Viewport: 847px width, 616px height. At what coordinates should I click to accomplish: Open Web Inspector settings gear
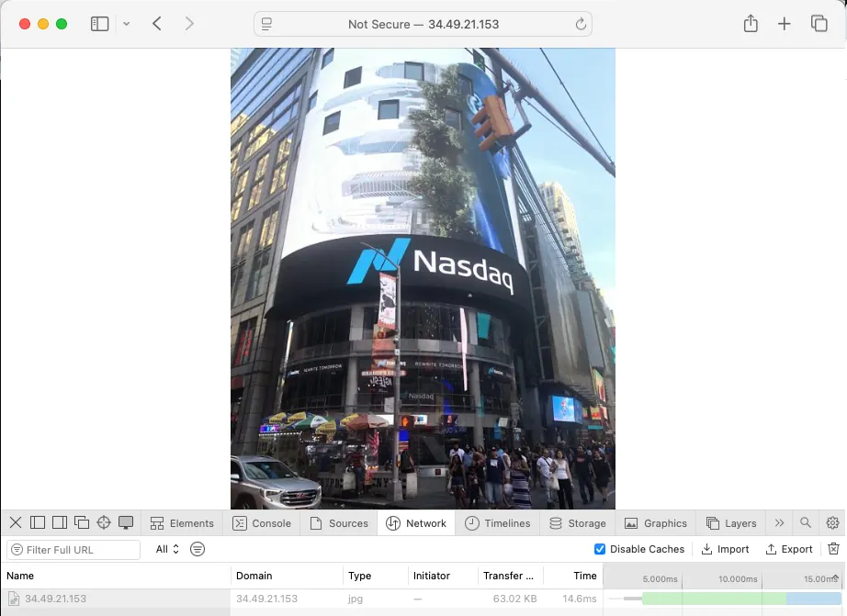[832, 522]
